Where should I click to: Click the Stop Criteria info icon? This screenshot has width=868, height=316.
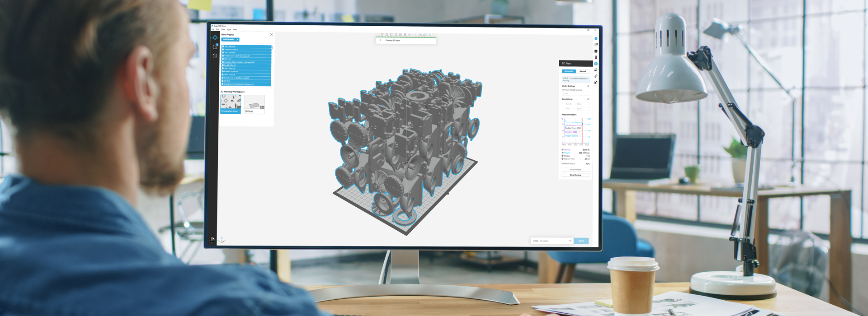tap(588, 99)
